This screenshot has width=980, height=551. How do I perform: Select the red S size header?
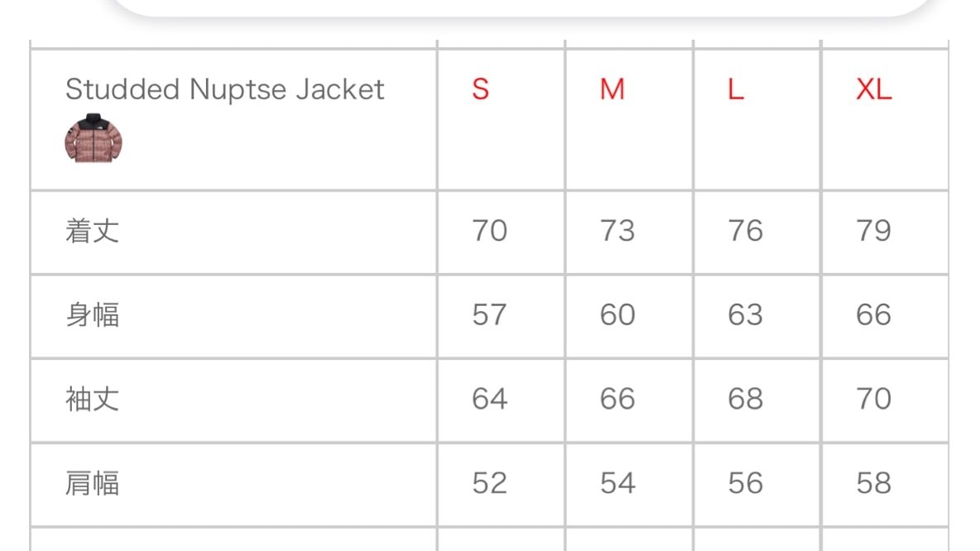point(481,89)
